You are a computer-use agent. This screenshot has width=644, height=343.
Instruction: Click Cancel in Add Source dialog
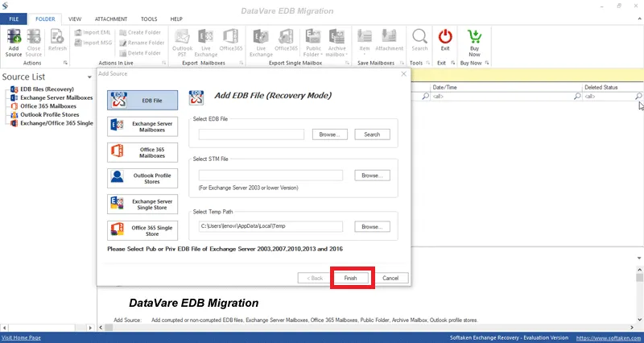(390, 278)
